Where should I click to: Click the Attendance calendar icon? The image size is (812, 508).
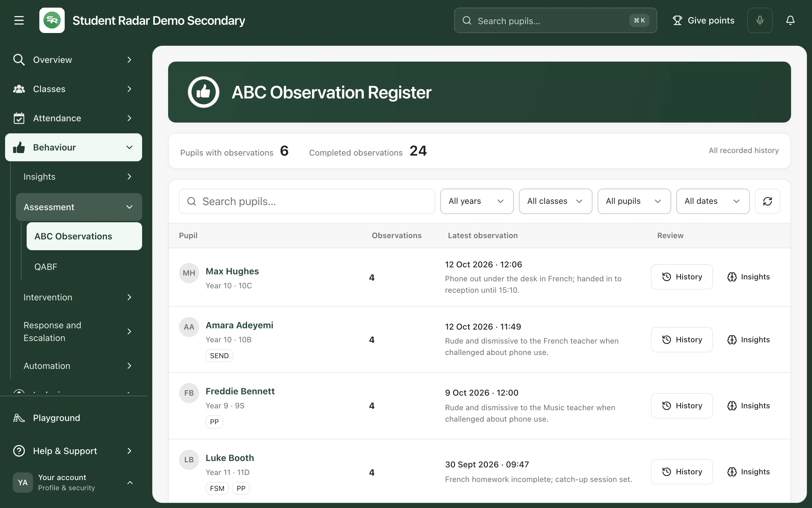[x=19, y=118]
